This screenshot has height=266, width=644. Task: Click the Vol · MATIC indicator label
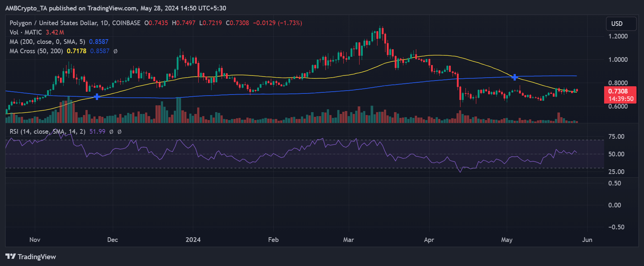(x=26, y=32)
